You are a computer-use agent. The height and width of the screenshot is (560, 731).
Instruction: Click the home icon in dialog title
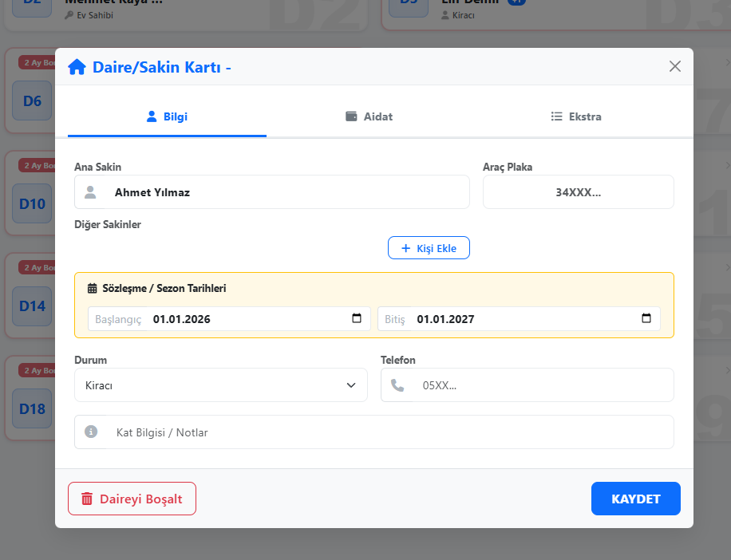click(77, 67)
